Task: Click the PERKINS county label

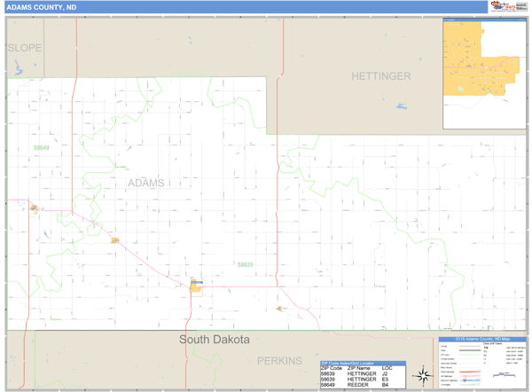Action: 279,361
